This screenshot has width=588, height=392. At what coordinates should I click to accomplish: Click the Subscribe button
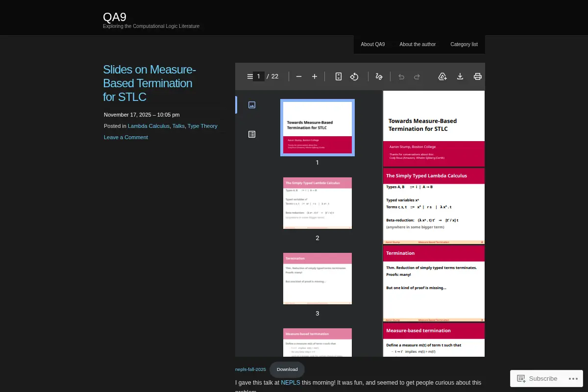tap(537, 379)
